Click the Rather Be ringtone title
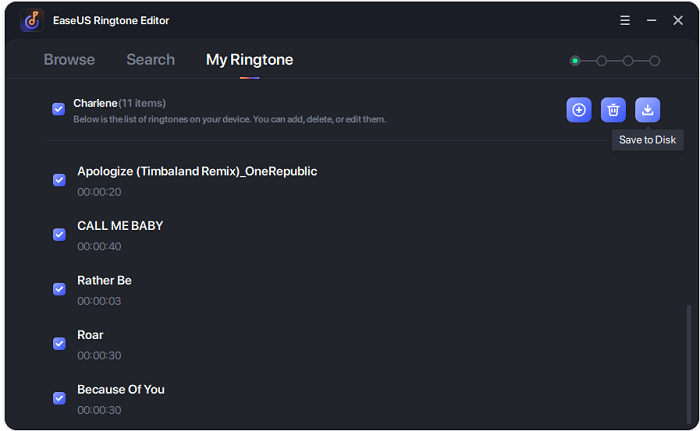The width and height of the screenshot is (700, 431). [104, 280]
